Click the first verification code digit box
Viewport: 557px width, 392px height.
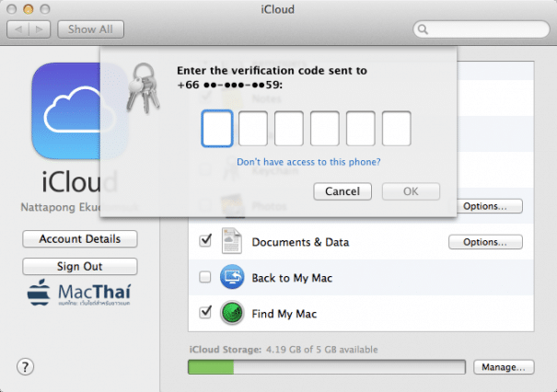pos(217,129)
